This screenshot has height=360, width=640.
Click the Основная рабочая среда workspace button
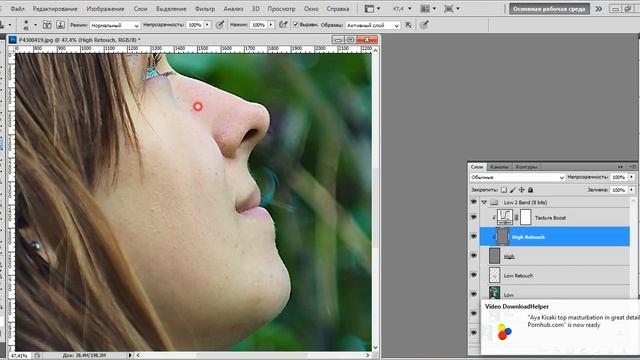[x=549, y=9]
